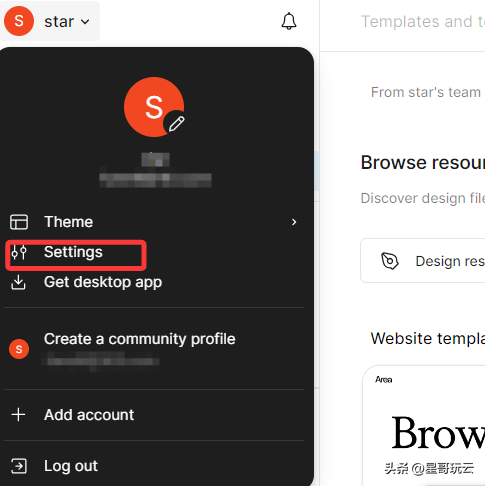Screen dimensions: 485x486
Task: Click the pen nib Design resources icon
Action: coord(390,261)
